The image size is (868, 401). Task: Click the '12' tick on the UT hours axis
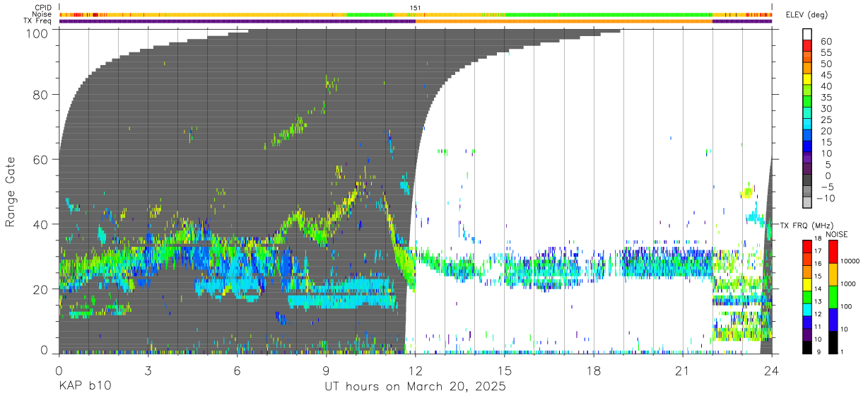416,370
